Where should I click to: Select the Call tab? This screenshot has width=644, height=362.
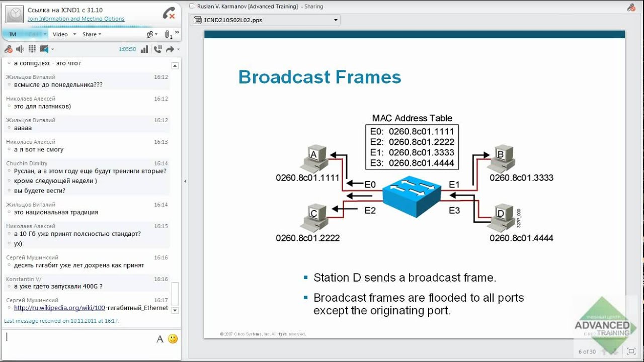[32, 34]
